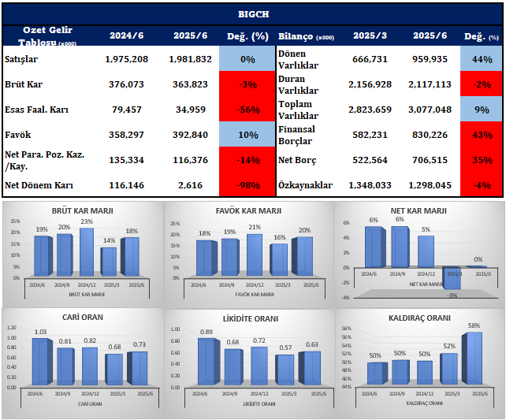Click the value 79,457
506x420 pixels.
[126, 110]
